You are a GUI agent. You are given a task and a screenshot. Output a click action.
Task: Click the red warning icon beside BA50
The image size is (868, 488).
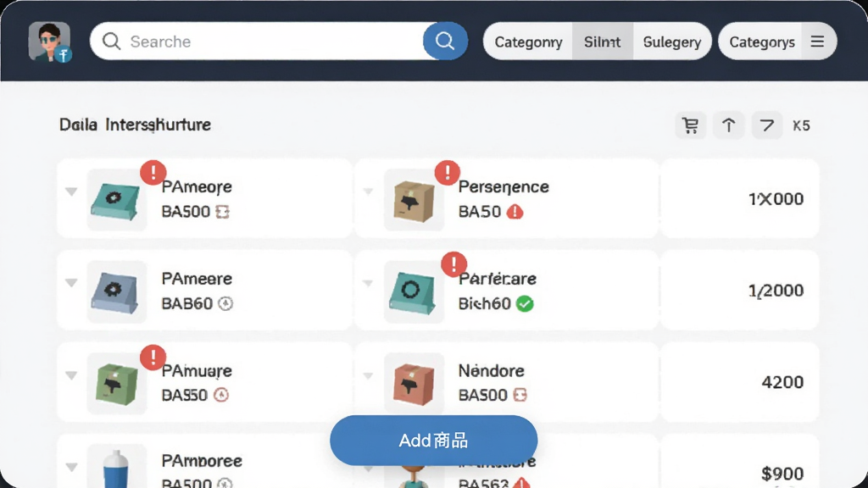[515, 211]
